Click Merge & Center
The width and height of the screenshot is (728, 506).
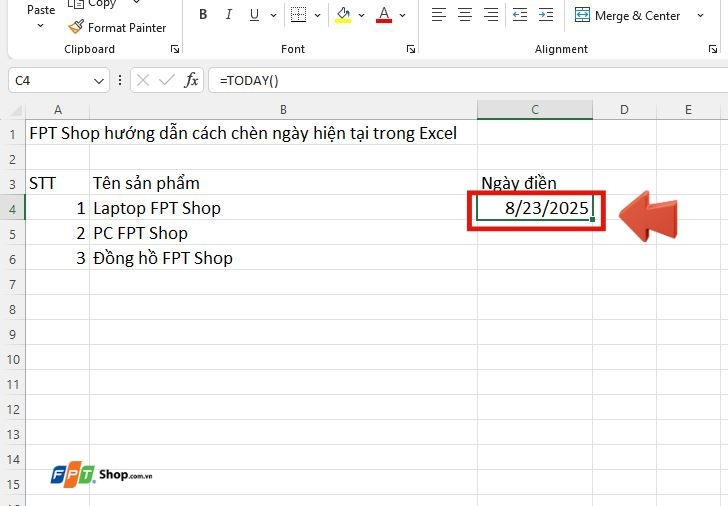[x=627, y=15]
